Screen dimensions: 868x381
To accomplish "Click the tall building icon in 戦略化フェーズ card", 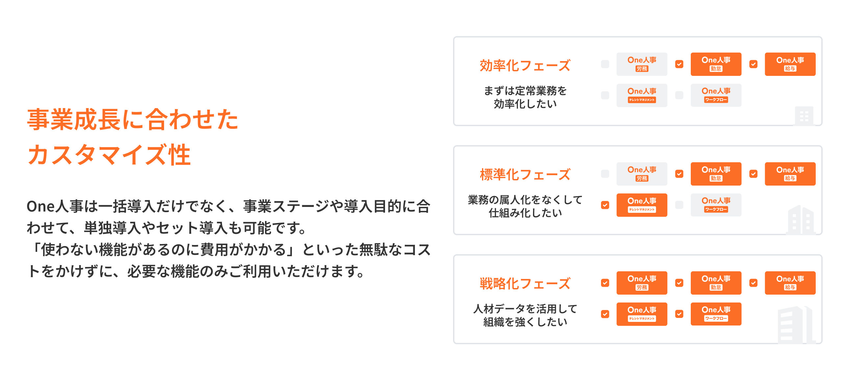I will pos(795,325).
